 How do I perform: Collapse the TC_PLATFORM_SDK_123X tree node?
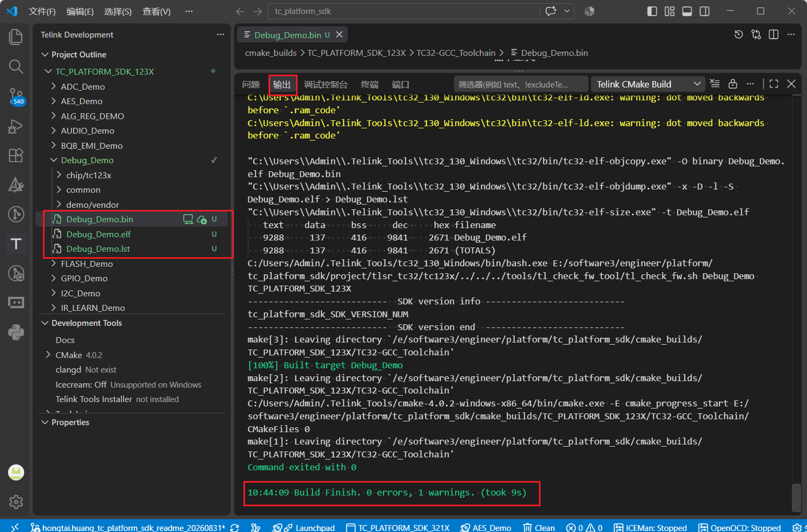[x=48, y=71]
